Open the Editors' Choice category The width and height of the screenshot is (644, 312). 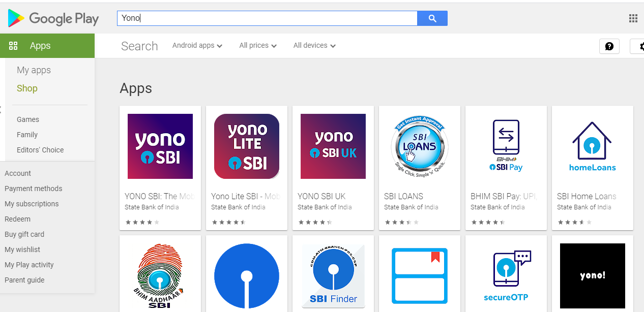(40, 150)
